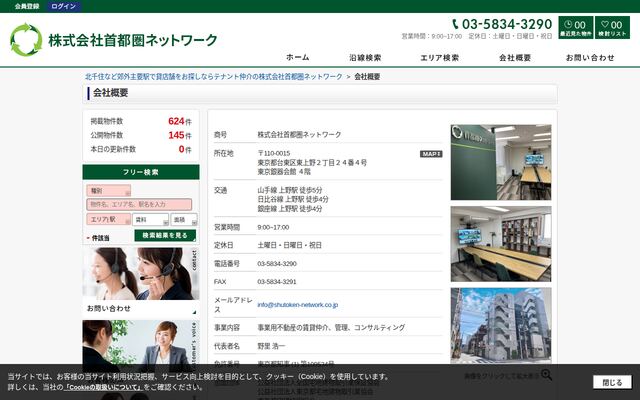Open the 沿線検索 menu item

365,58
